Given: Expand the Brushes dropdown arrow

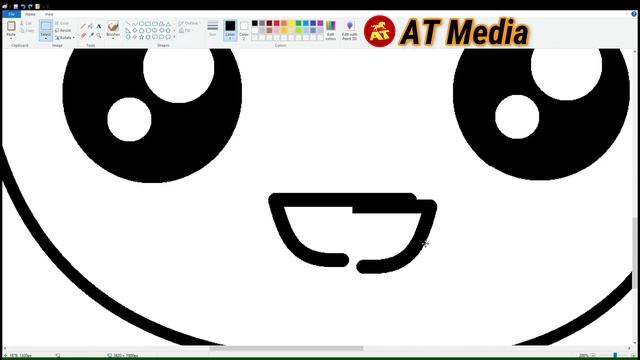Looking at the screenshot, I should tap(113, 38).
